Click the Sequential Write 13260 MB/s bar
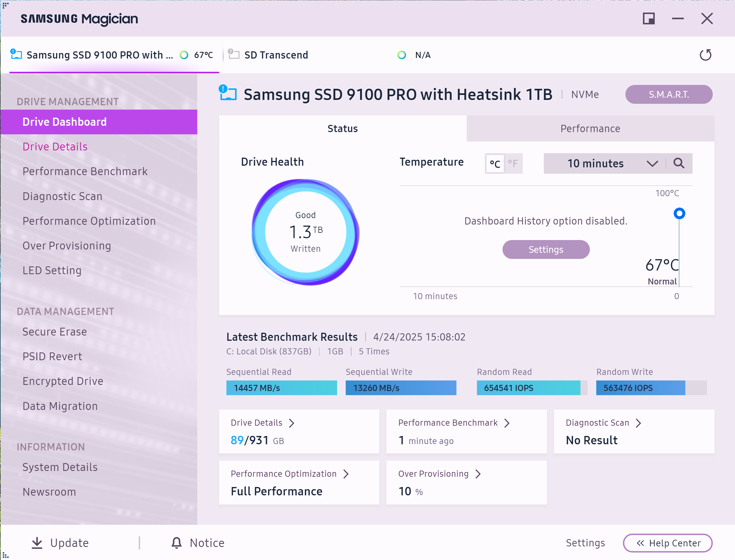Screen dimensions: 735x560 click(x=401, y=388)
